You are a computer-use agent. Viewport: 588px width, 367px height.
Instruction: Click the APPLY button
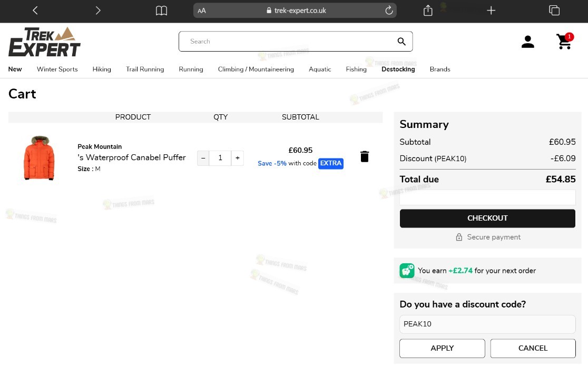[x=442, y=348]
